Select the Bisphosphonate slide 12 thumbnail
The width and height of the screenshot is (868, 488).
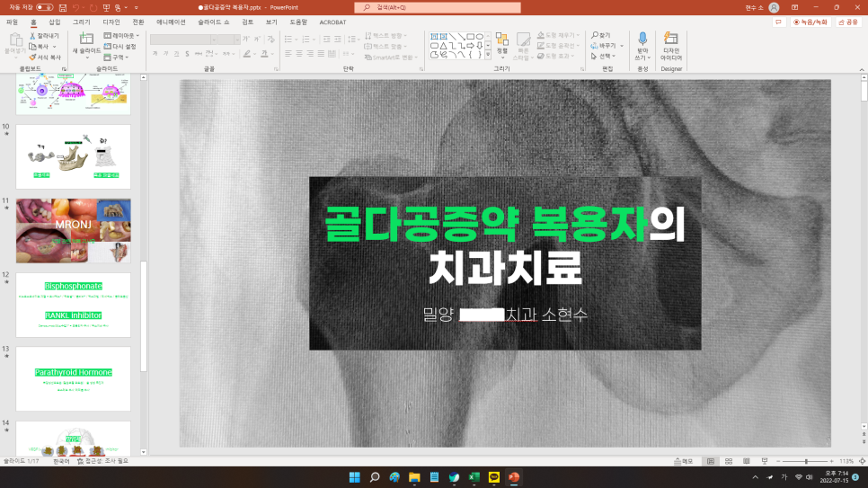click(73, 305)
